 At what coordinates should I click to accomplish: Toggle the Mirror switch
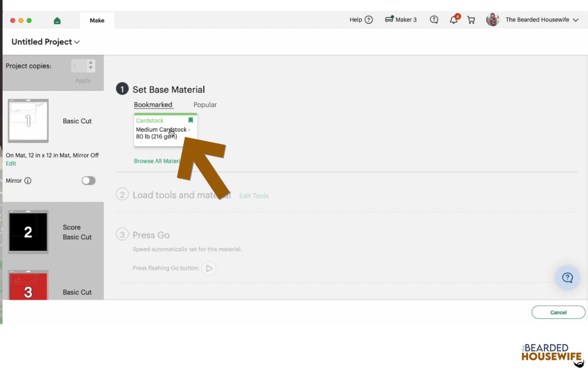(x=89, y=181)
